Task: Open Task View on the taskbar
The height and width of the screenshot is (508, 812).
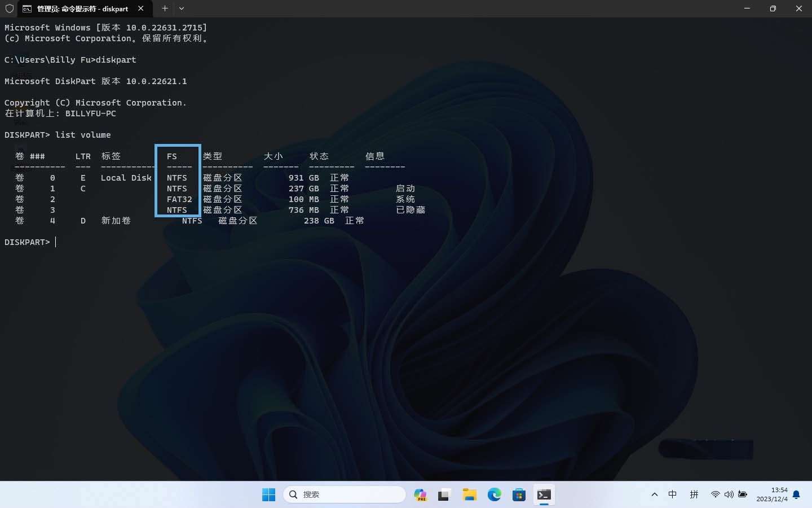Action: coord(444,495)
